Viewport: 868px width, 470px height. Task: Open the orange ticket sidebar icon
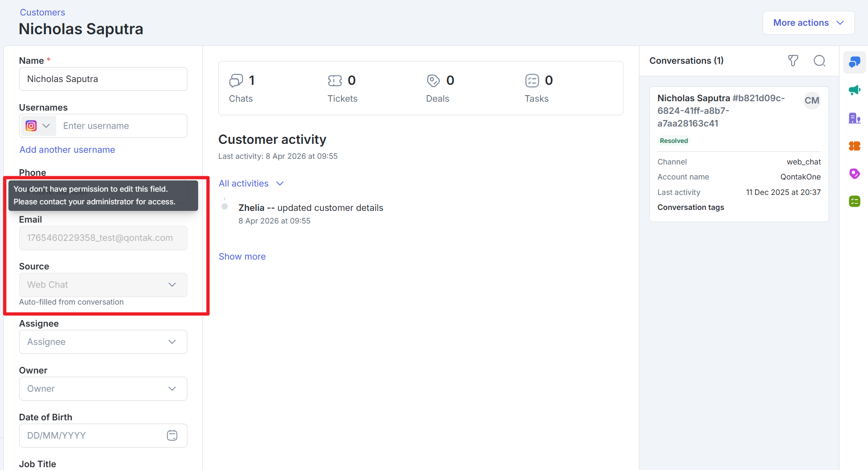[x=854, y=146]
